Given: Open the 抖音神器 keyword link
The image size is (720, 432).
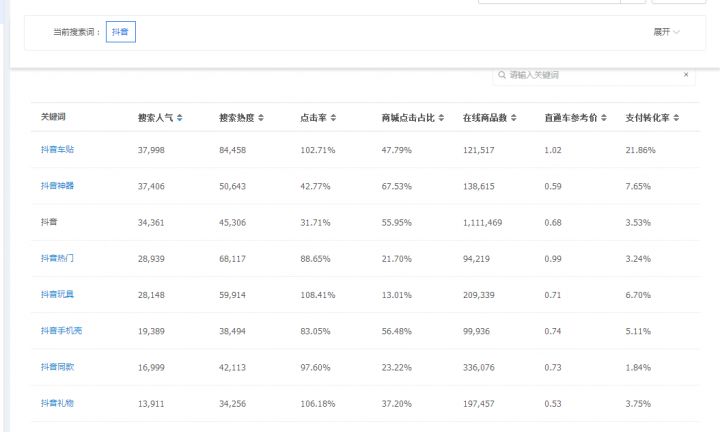Looking at the screenshot, I should pos(57,186).
